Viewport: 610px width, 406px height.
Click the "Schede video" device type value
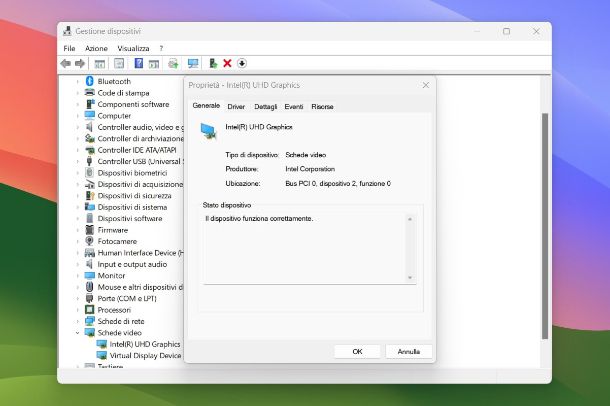pyautogui.click(x=306, y=155)
